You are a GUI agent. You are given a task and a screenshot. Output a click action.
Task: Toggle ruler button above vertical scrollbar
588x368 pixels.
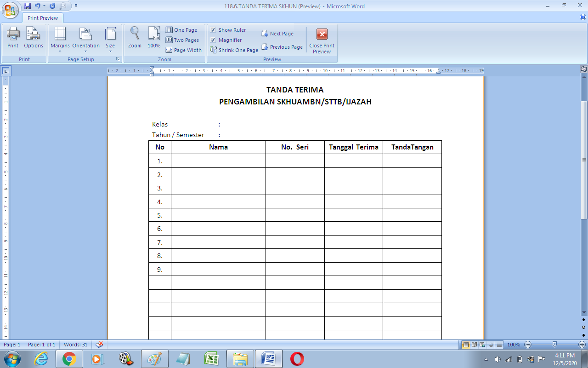click(x=584, y=69)
